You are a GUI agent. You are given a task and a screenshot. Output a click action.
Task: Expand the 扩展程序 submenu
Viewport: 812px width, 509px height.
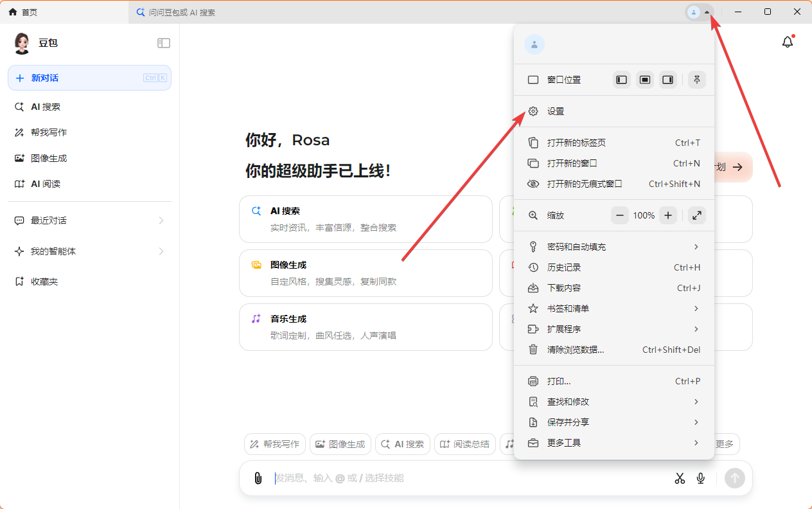614,329
